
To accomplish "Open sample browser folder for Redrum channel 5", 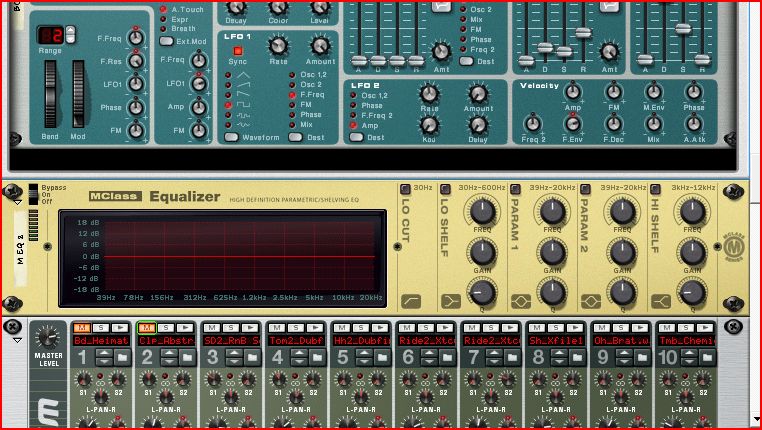I will tap(382, 358).
